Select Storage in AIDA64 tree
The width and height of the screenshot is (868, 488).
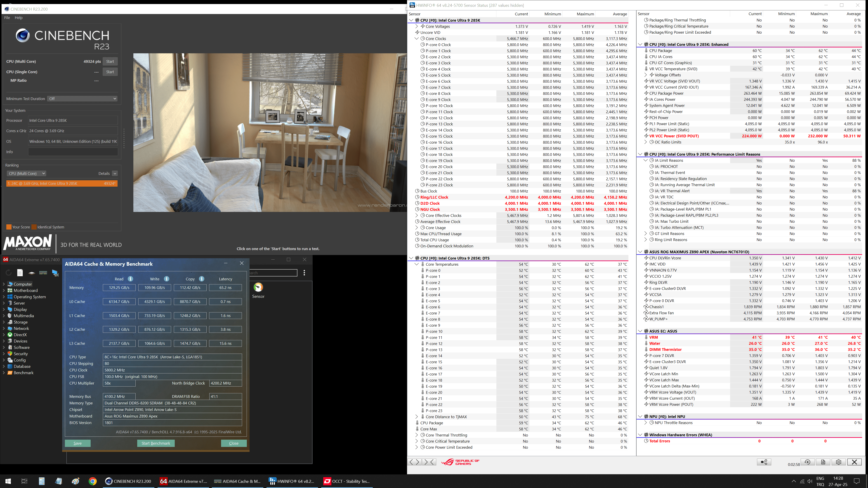click(x=21, y=322)
